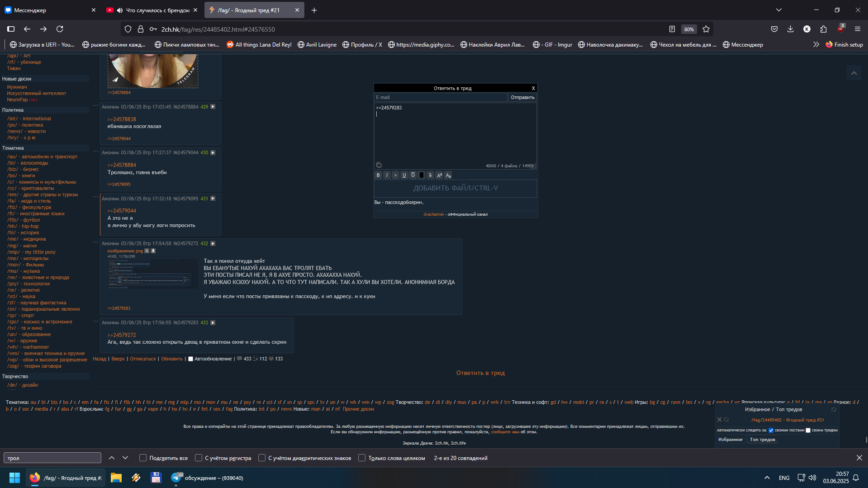Go to next find match arrow
This screenshot has width=868, height=488.
tap(125, 458)
